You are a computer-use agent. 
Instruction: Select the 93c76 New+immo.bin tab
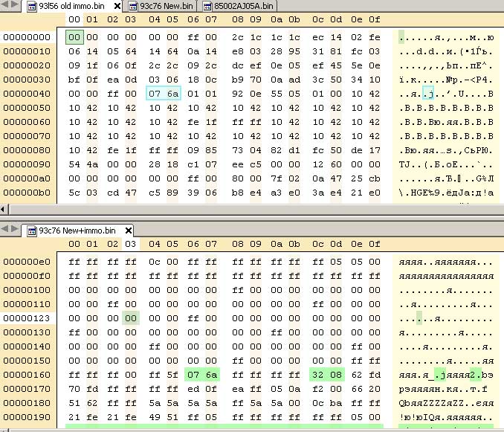(77, 231)
